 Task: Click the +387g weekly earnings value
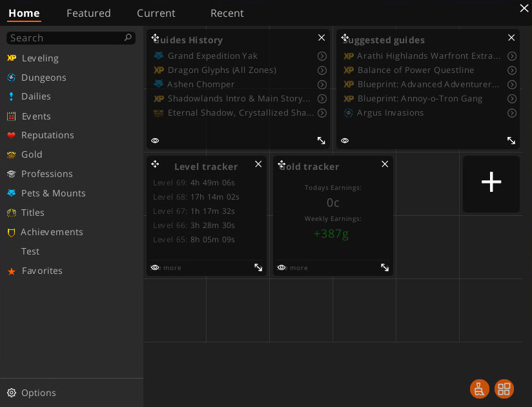[x=331, y=234]
